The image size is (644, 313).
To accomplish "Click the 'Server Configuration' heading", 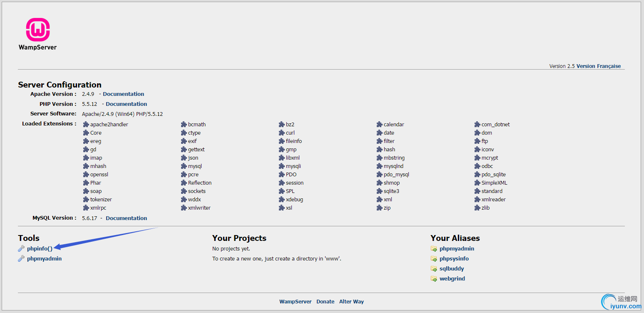I will [60, 85].
